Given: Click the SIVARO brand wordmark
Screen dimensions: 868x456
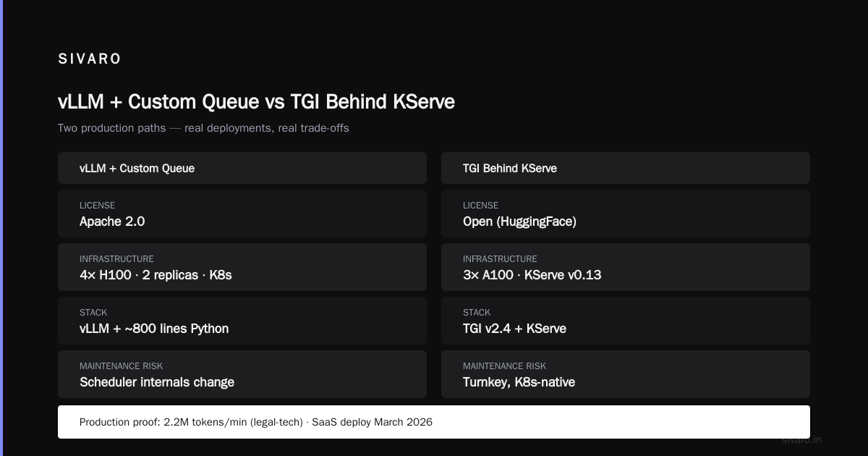Looking at the screenshot, I should 89,59.
